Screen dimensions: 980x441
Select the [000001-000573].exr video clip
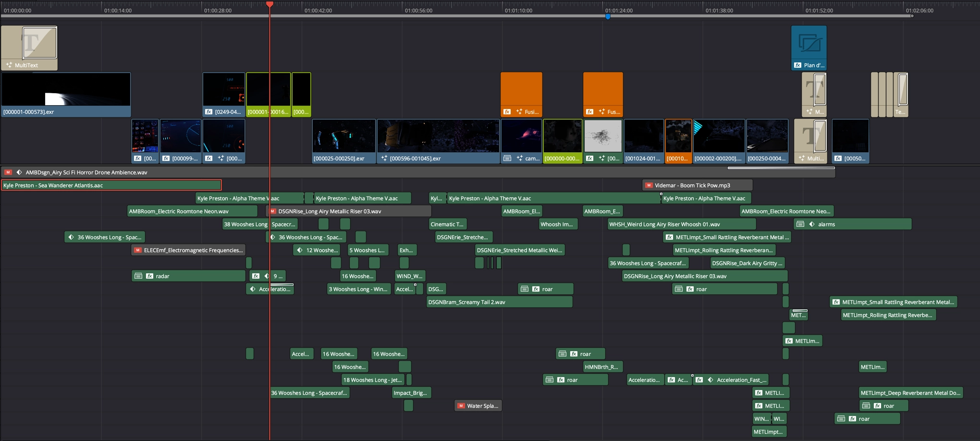pos(66,95)
